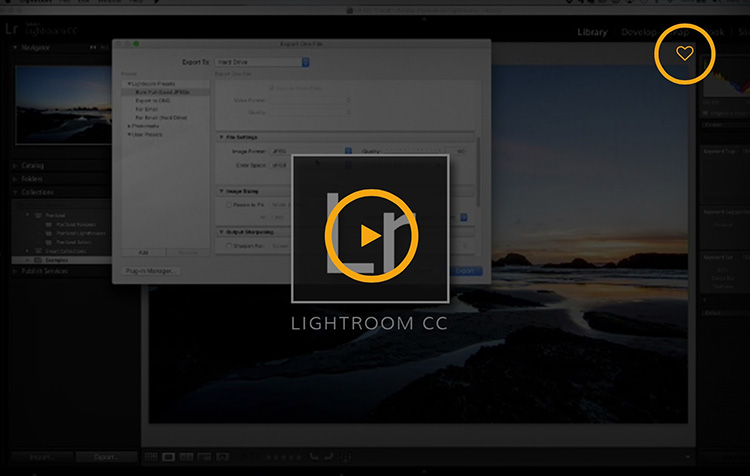Enable the Resize to Fit checkbox
Viewport: 750px width, 476px height.
pyautogui.click(x=228, y=204)
